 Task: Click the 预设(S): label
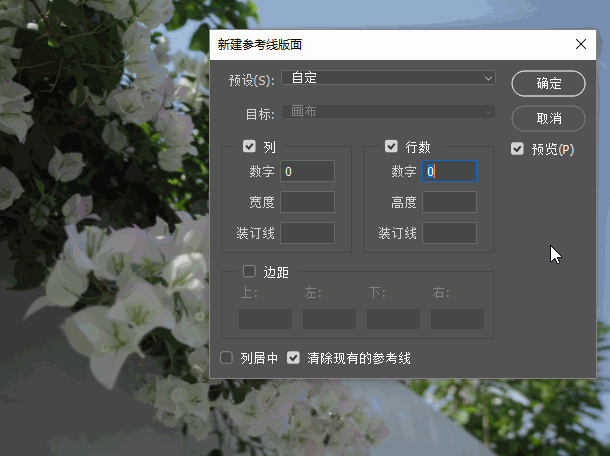click(251, 81)
